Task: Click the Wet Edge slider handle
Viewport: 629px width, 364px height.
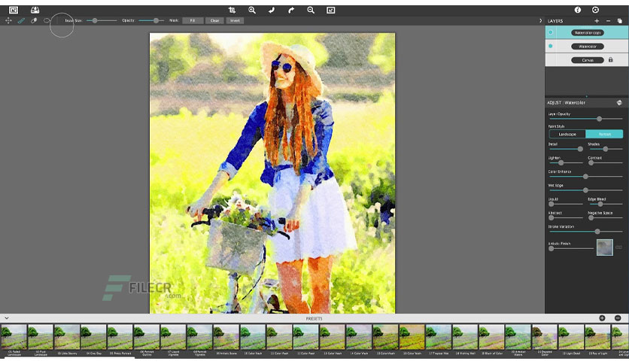Action: click(585, 190)
